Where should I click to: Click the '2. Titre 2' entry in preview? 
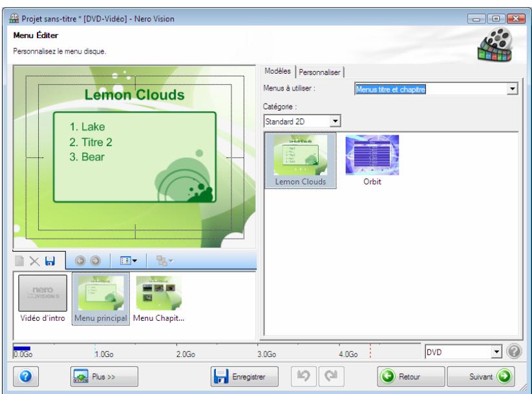point(90,142)
